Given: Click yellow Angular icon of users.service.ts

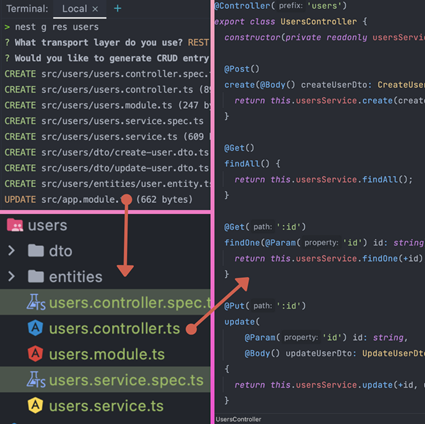Looking at the screenshot, I should [35, 405].
